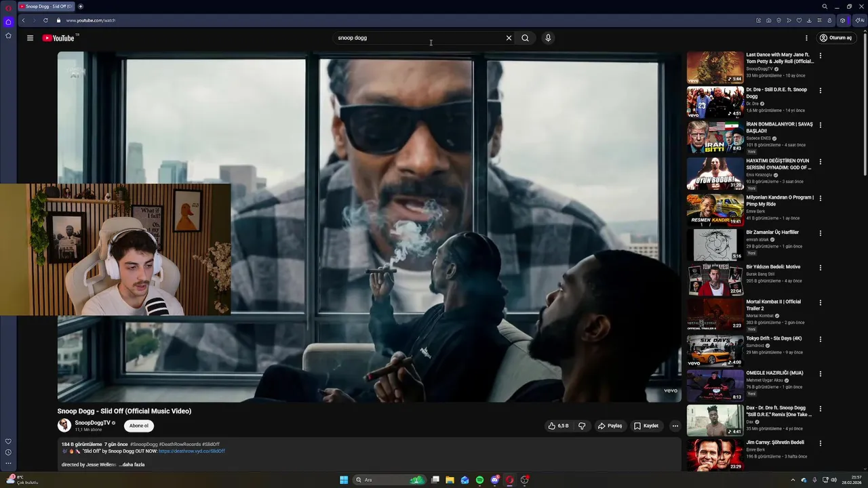Open Opera sidebar home icon
868x488 pixels.
click(8, 22)
